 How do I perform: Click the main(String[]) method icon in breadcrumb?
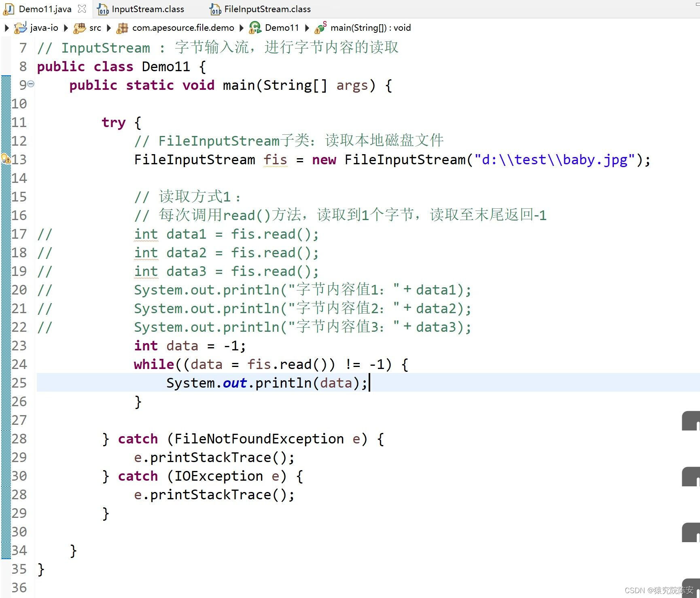pyautogui.click(x=319, y=28)
